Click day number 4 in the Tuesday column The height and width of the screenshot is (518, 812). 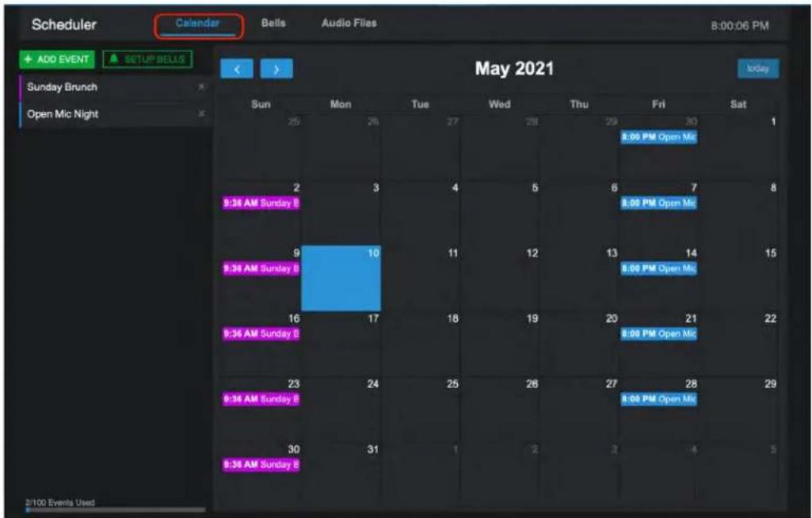click(x=456, y=188)
